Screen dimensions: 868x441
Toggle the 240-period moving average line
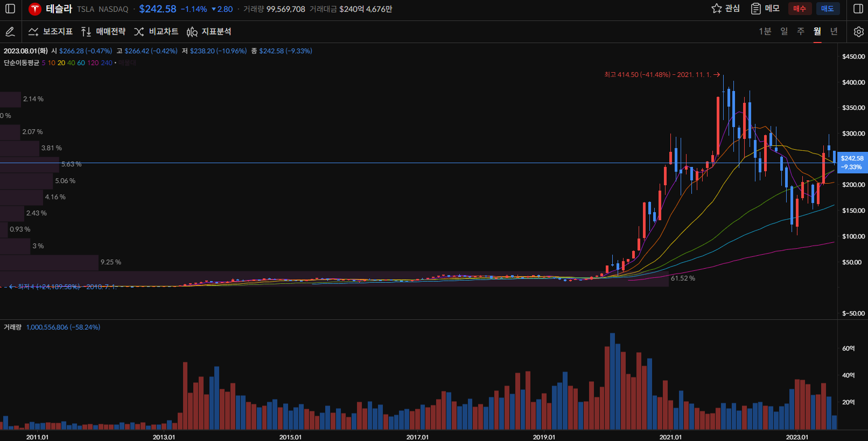(x=107, y=63)
